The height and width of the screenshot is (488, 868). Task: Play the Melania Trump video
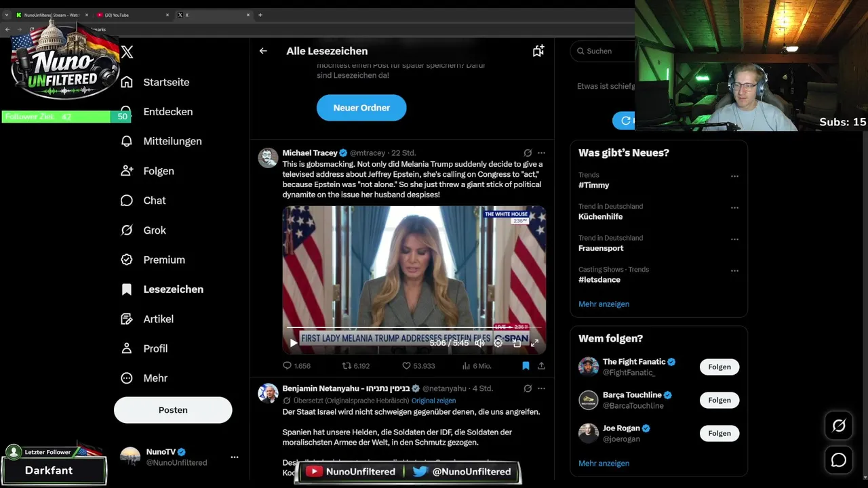click(x=294, y=343)
